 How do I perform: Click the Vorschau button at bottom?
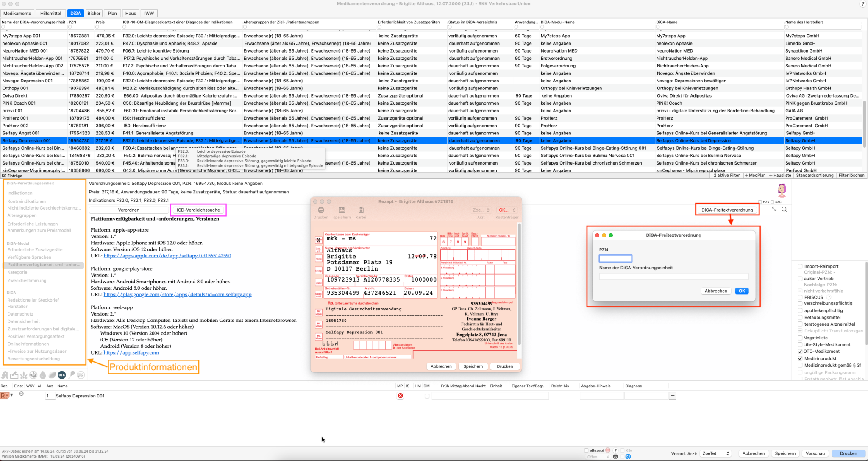[815, 453]
